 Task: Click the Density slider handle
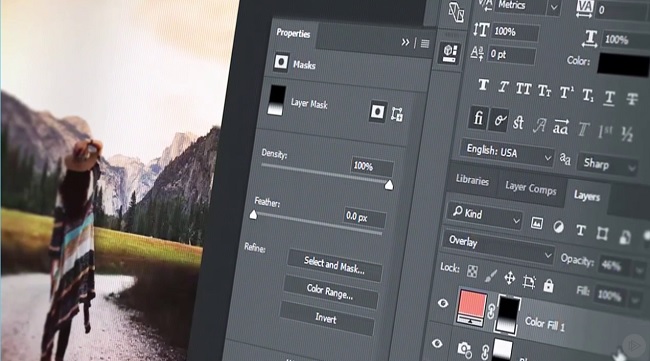click(x=389, y=185)
